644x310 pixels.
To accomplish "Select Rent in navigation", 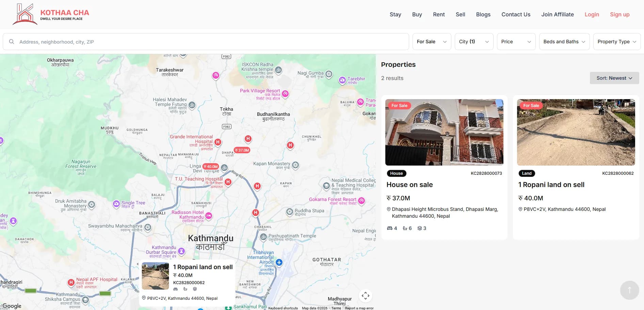I will coord(439,14).
